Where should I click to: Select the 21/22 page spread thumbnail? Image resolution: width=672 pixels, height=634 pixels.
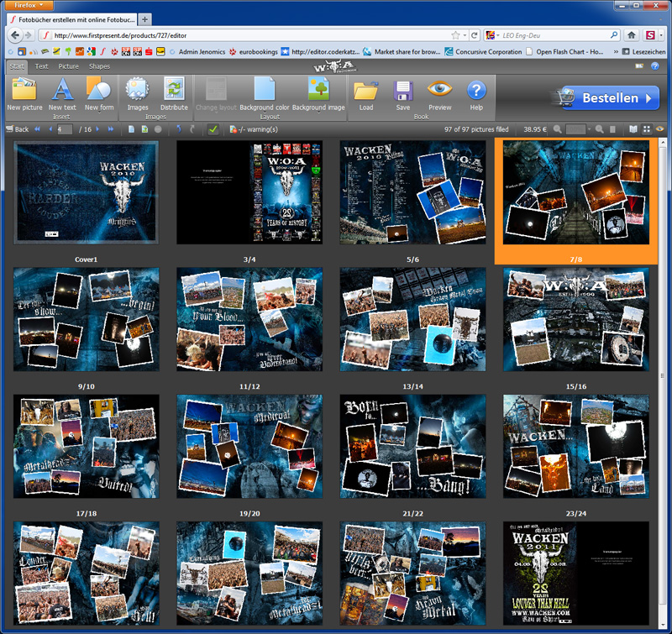pyautogui.click(x=412, y=446)
